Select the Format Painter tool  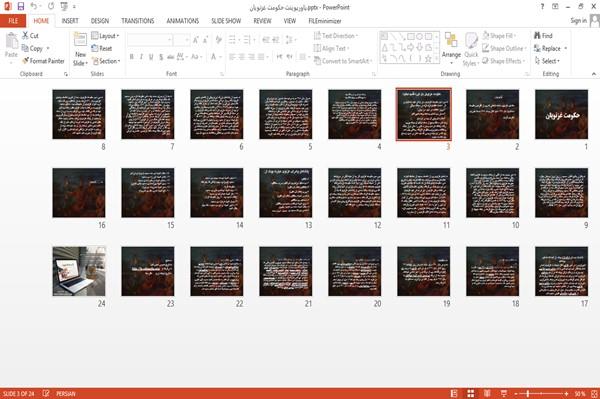click(x=43, y=61)
